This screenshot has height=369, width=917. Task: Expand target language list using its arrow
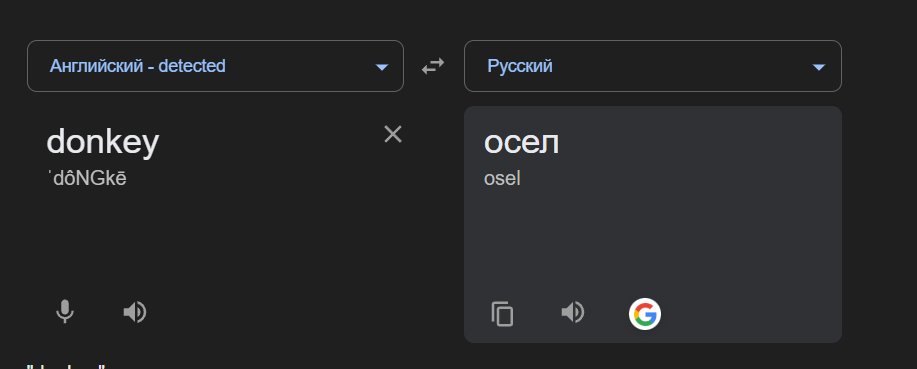[819, 67]
